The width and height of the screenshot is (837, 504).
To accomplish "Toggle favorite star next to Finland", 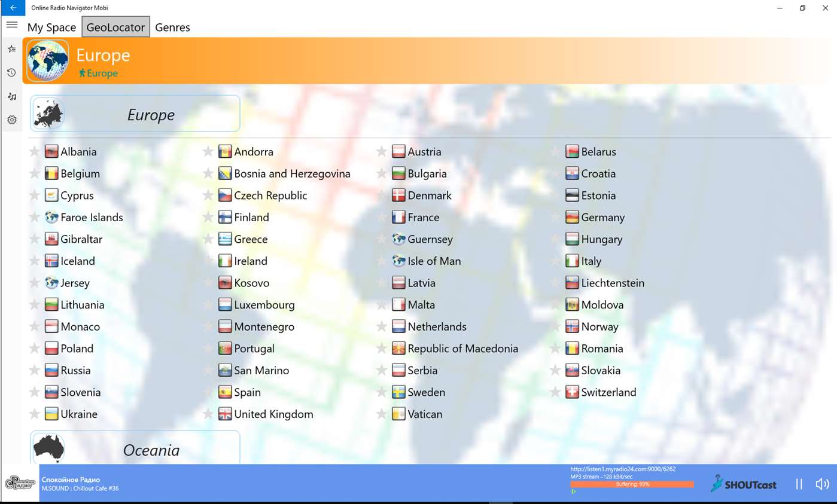I will pos(208,218).
